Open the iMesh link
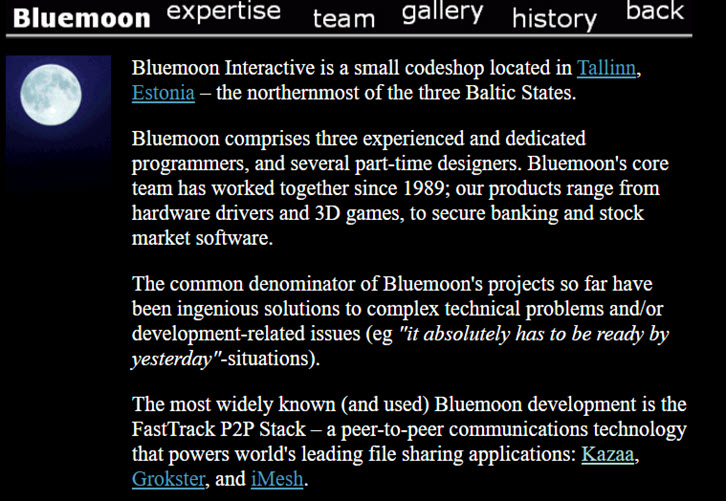The width and height of the screenshot is (726, 501). 277,479
